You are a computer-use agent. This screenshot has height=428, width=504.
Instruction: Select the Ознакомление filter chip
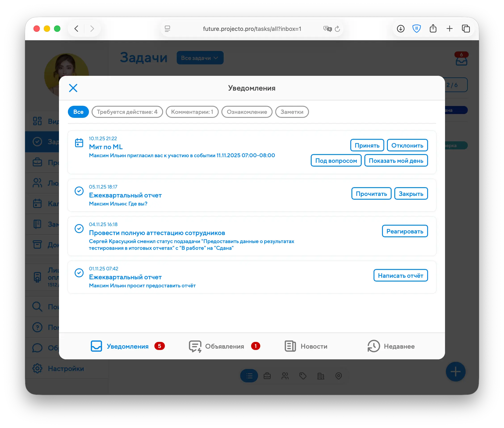click(x=247, y=112)
